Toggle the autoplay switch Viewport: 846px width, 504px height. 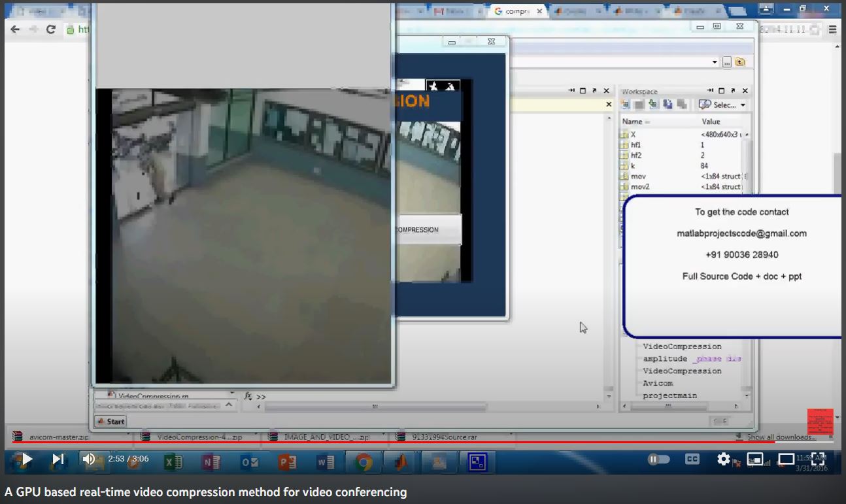click(659, 460)
